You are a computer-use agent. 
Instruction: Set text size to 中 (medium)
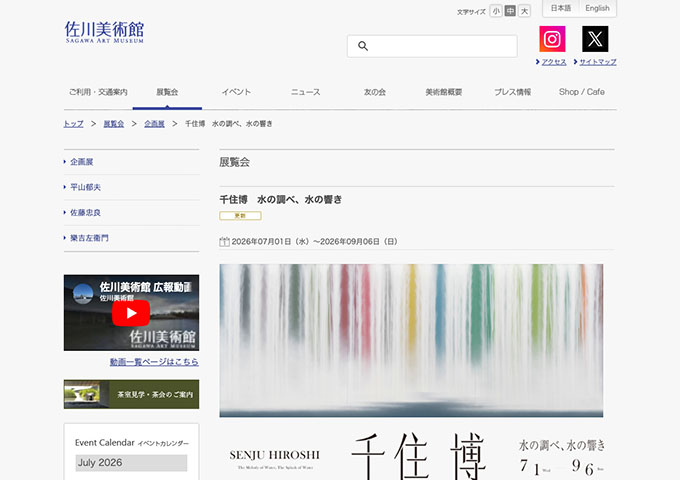click(x=510, y=11)
